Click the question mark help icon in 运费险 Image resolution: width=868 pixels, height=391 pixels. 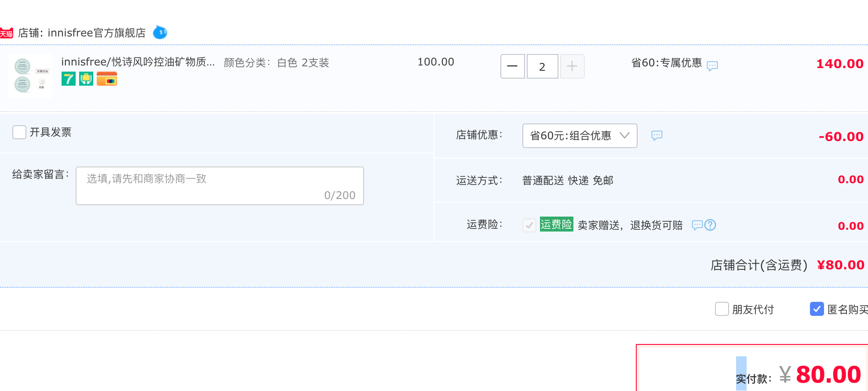coord(710,225)
